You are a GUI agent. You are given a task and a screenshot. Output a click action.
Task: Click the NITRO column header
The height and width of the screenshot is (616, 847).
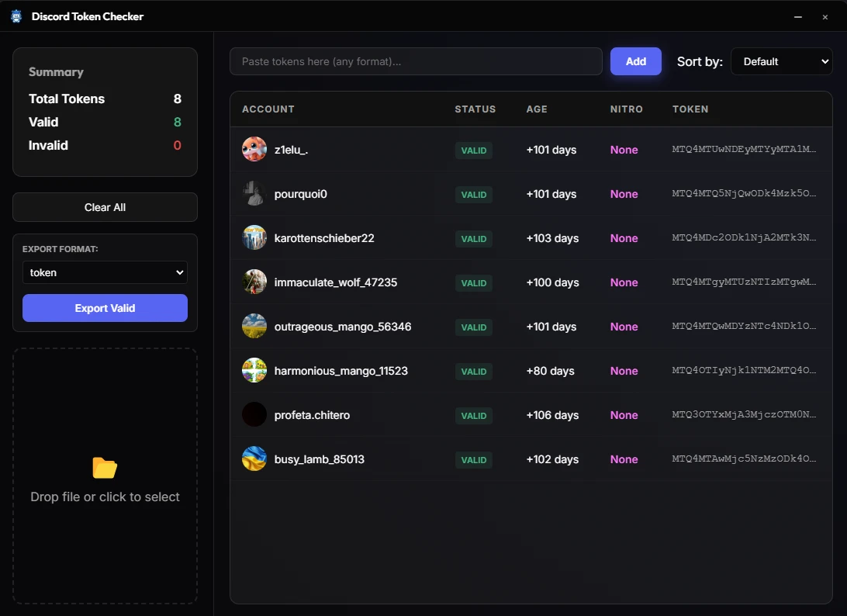(x=626, y=109)
